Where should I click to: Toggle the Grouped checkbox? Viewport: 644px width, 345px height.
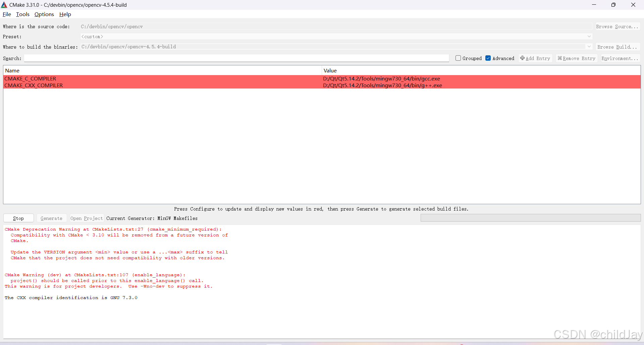click(x=458, y=58)
